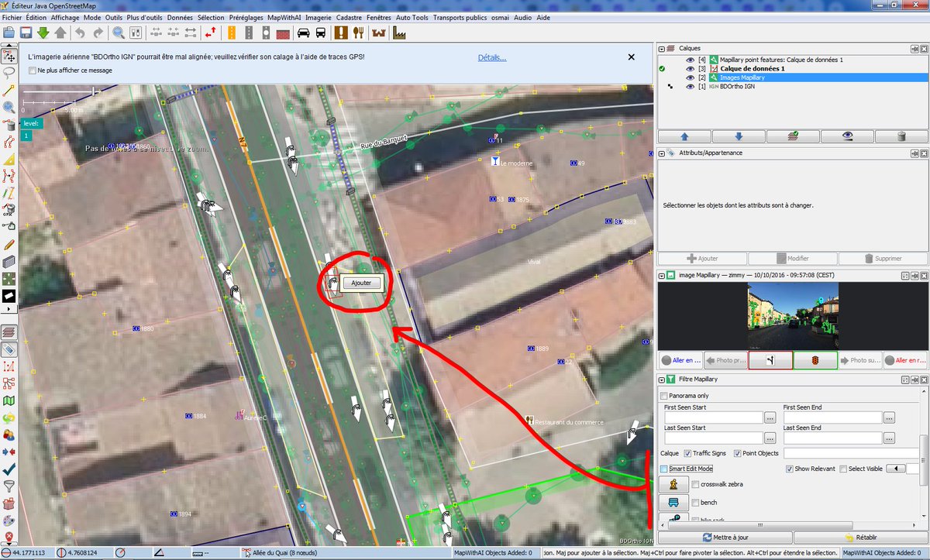Open First Seen End date picker
The height and width of the screenshot is (560, 930).
pos(889,417)
